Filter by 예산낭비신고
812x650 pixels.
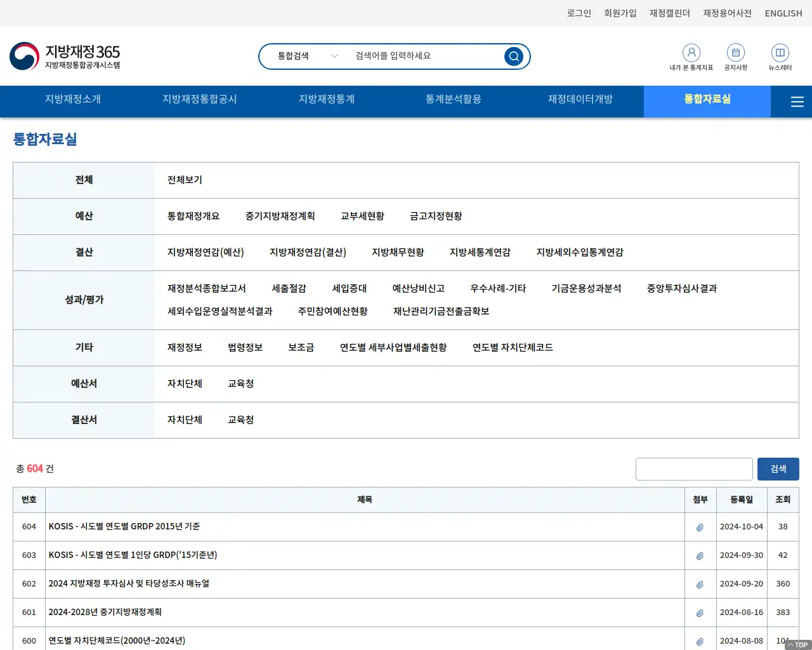419,289
